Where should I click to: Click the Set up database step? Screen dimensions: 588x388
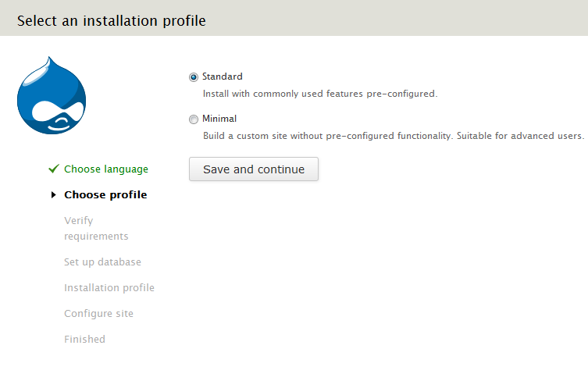pyautogui.click(x=102, y=262)
